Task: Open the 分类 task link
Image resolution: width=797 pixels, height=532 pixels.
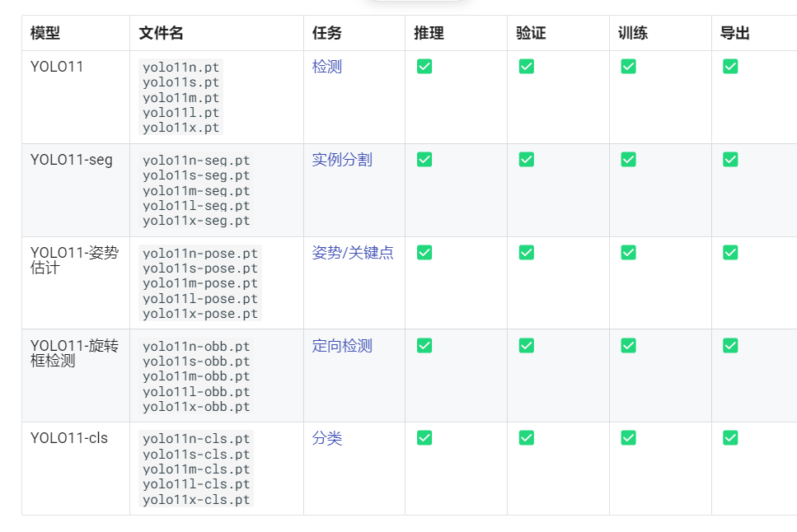Action: 327,438
